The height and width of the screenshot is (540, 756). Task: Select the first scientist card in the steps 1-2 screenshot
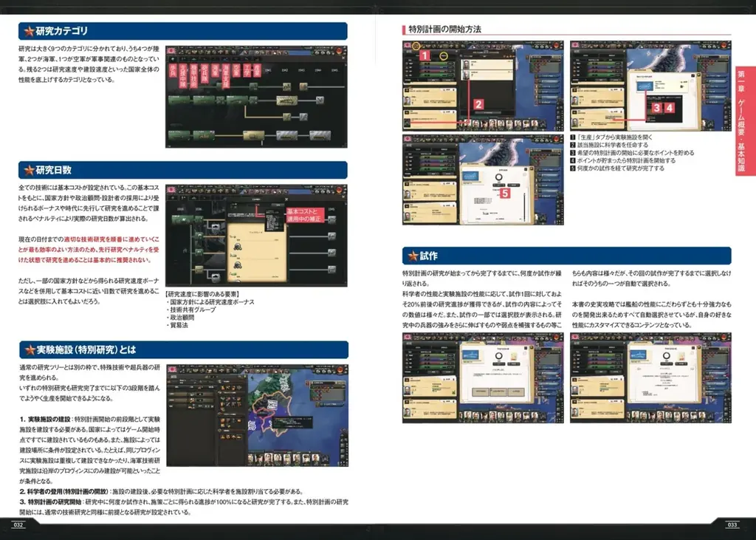pos(487,64)
